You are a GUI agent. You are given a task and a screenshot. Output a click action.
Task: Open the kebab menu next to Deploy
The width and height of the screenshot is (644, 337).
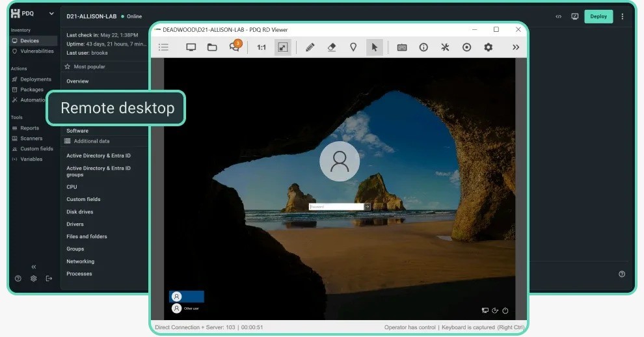pos(623,16)
